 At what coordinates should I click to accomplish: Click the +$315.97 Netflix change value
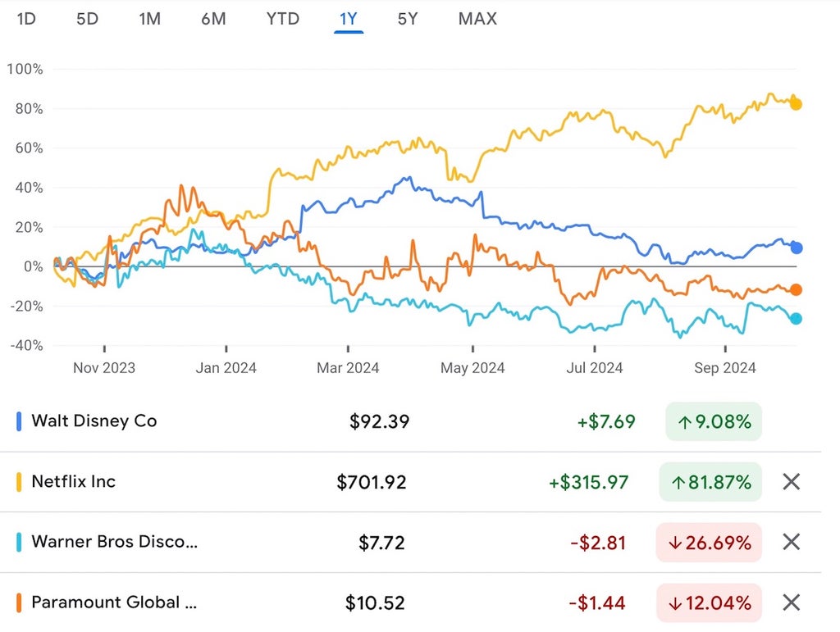click(x=588, y=482)
